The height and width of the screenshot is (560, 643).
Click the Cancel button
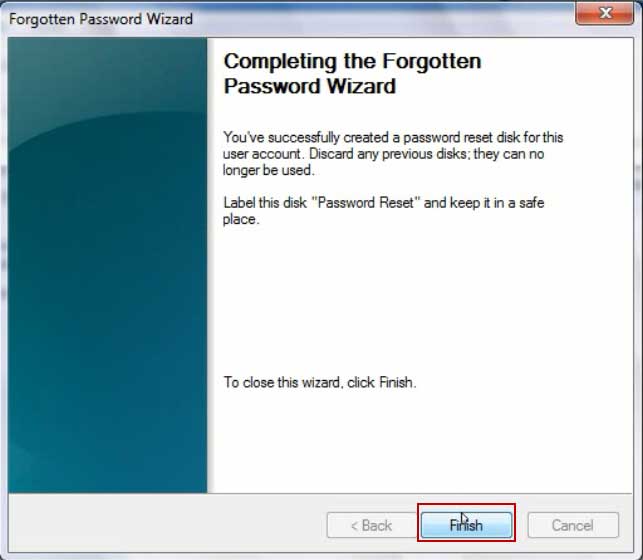click(x=573, y=525)
